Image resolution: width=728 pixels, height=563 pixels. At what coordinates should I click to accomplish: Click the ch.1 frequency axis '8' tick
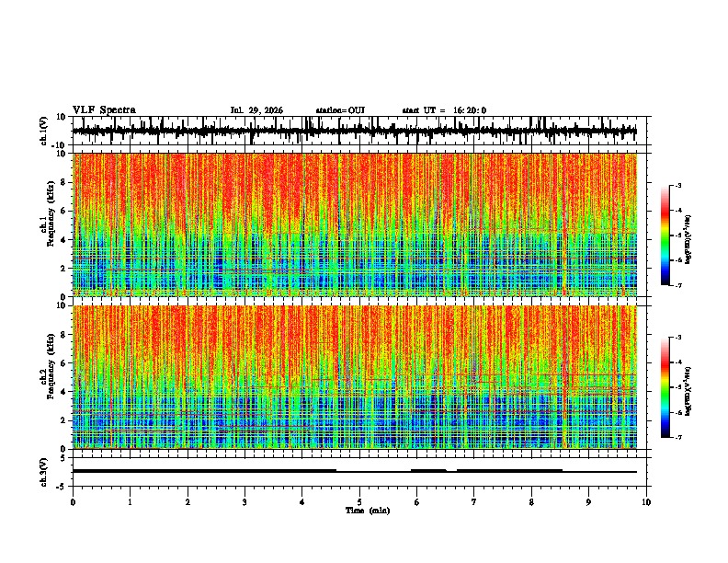pos(63,182)
